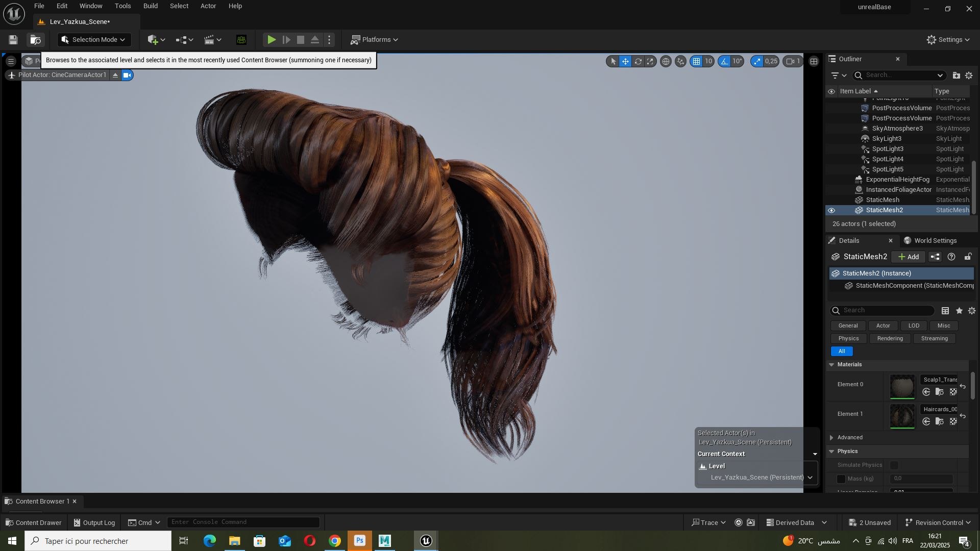Create new folder in Outliner
Viewport: 980px width, 551px height.
point(956,76)
